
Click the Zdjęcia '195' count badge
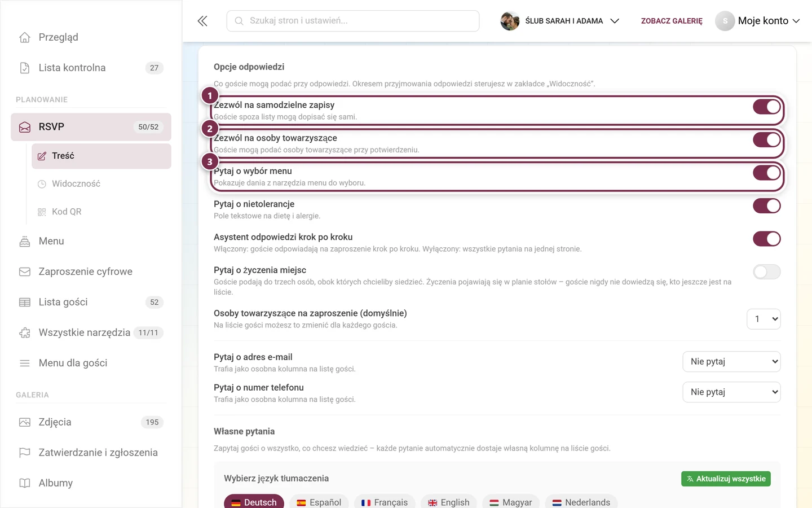tap(152, 422)
